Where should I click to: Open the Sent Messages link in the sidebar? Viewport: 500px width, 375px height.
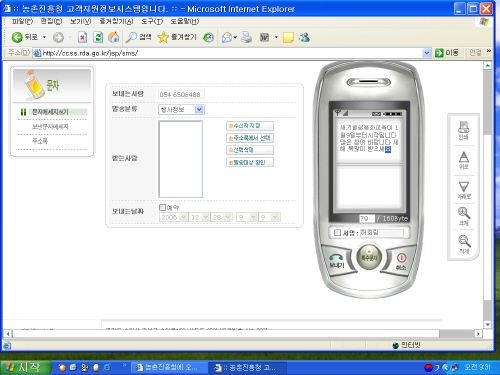pyautogui.click(x=50, y=127)
